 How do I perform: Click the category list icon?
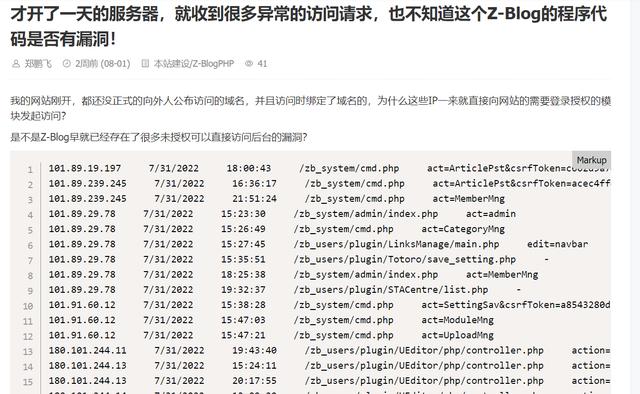(x=145, y=64)
